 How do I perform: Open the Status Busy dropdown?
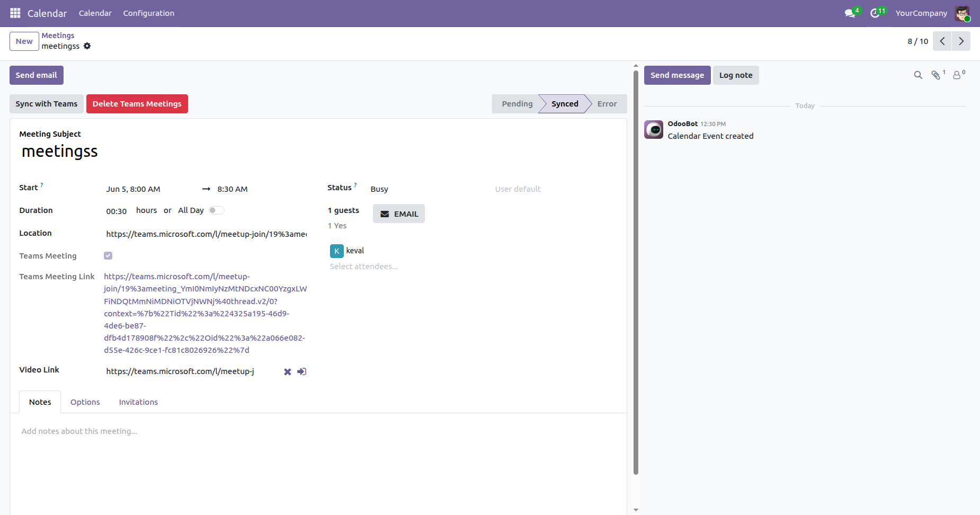(x=427, y=189)
